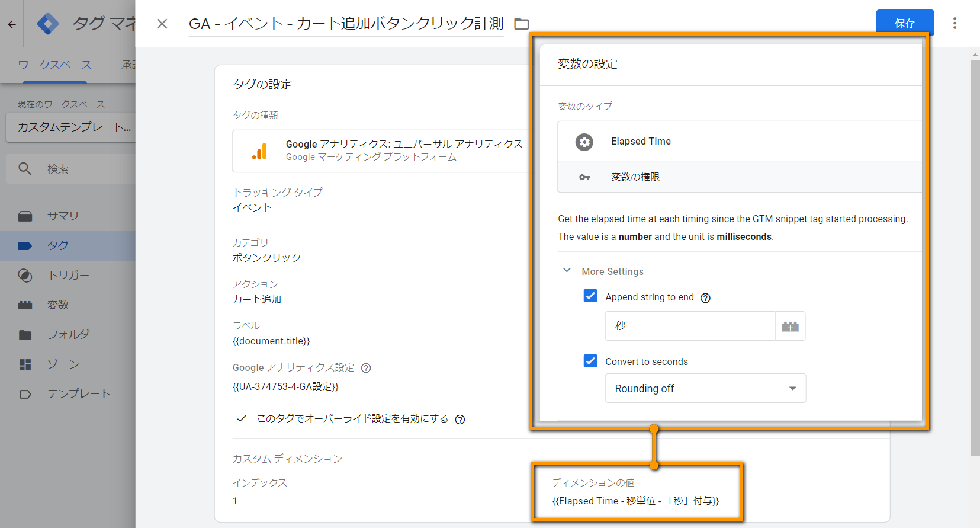Click the サマリー briefcase icon
980x528 pixels.
point(25,216)
